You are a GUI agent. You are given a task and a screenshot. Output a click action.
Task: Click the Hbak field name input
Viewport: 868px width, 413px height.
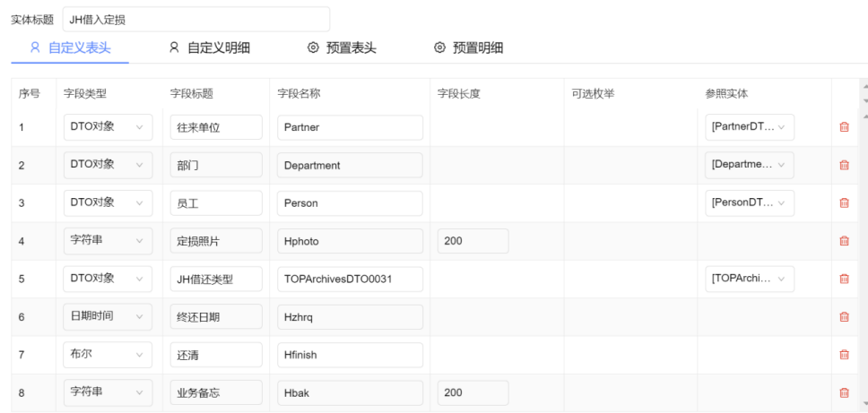pos(350,392)
